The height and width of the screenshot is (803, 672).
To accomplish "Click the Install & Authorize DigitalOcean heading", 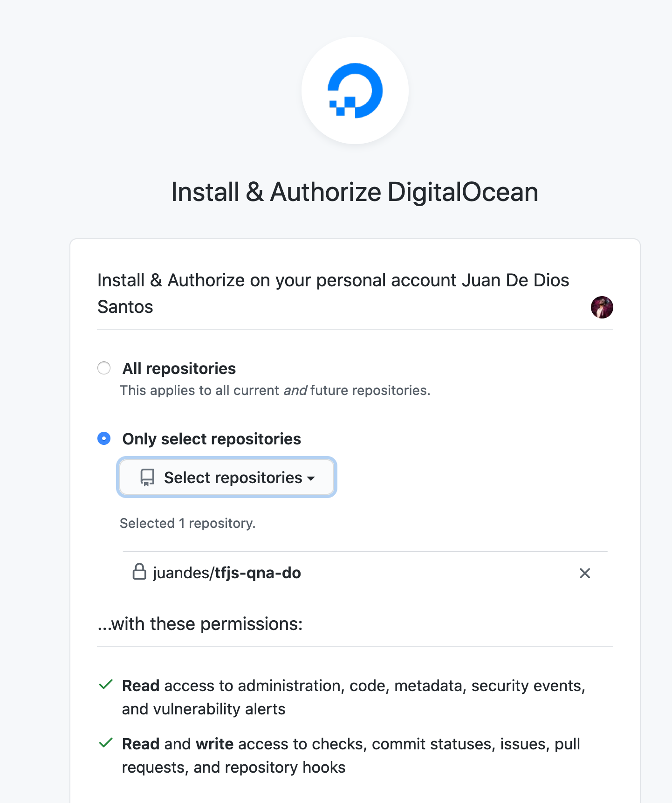I will 355,192.
